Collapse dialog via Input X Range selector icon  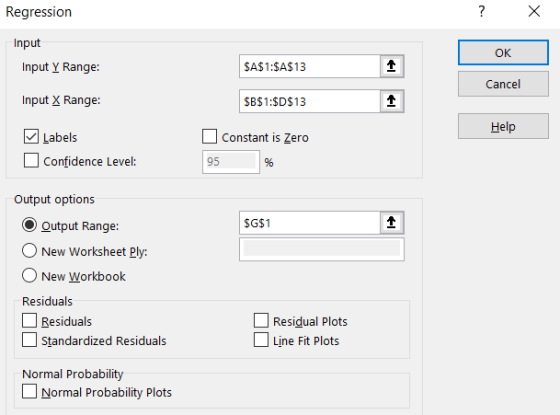(x=392, y=101)
